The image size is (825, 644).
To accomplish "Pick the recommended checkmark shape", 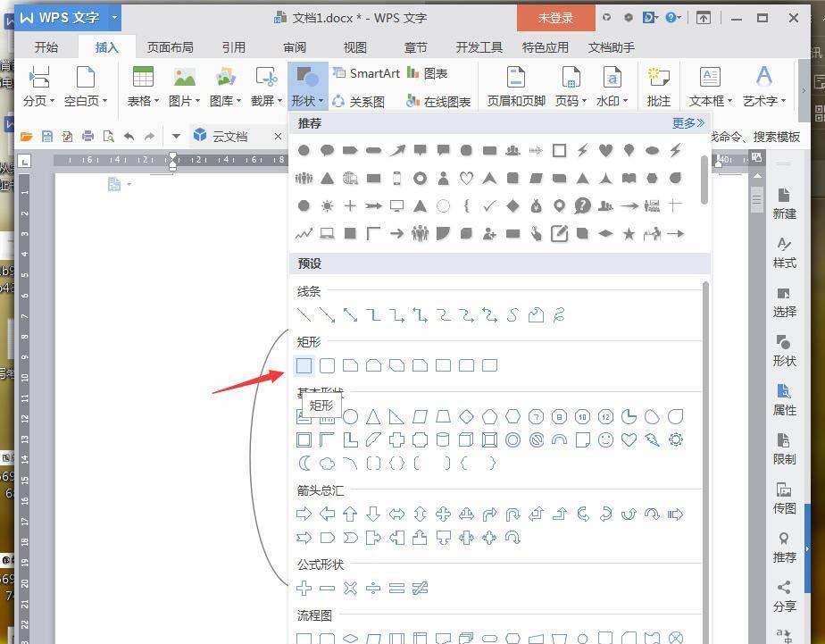I will pyautogui.click(x=489, y=206).
